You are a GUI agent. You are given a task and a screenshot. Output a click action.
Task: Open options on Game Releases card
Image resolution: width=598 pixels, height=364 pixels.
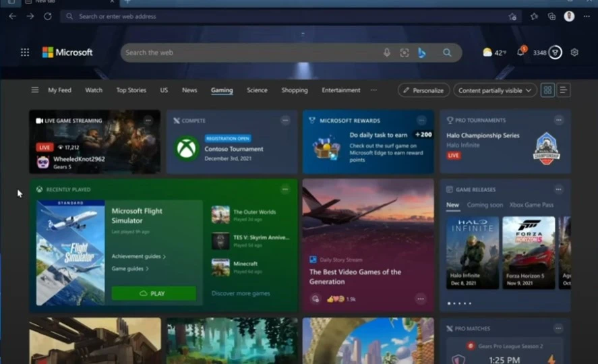pyautogui.click(x=559, y=189)
